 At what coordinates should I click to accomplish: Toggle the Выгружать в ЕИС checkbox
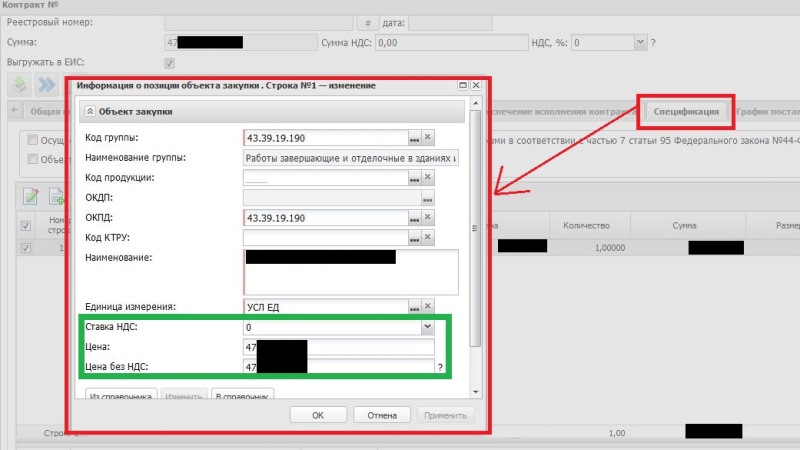(169, 63)
